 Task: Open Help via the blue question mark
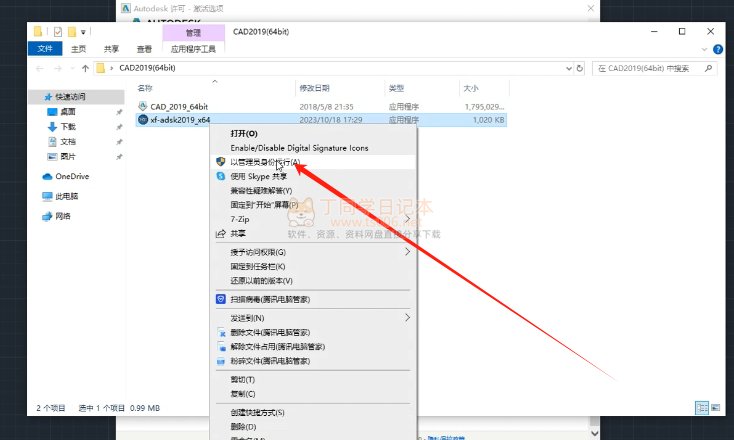coord(718,49)
